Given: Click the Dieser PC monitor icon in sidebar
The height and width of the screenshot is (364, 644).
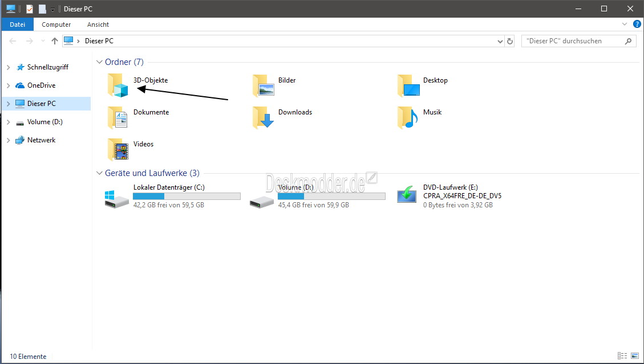Looking at the screenshot, I should (20, 104).
